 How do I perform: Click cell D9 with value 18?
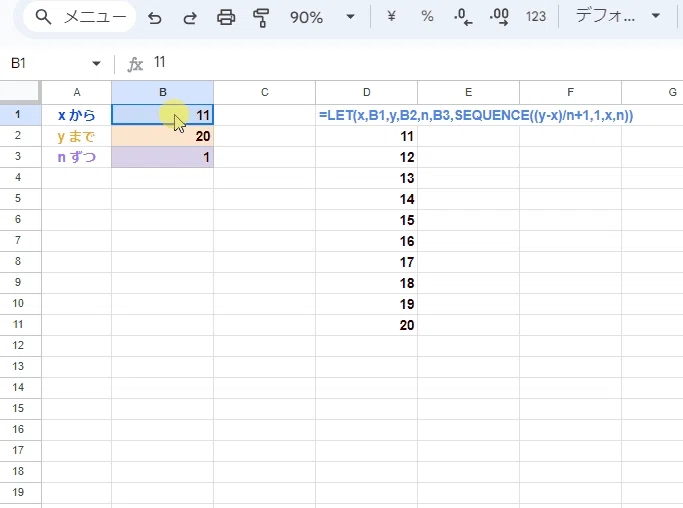pyautogui.click(x=366, y=283)
